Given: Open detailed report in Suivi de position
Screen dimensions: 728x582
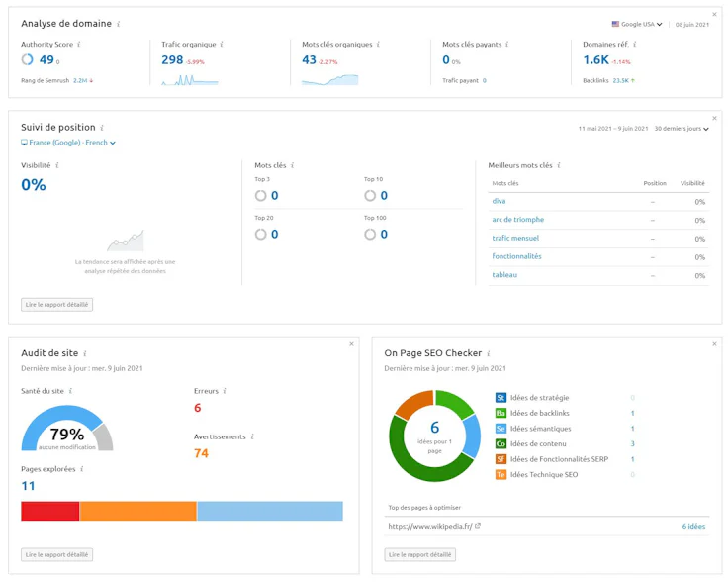Looking at the screenshot, I should point(56,305).
